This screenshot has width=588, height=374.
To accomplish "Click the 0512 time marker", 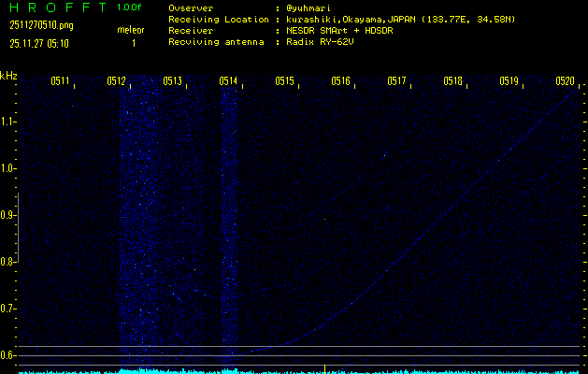I will [x=116, y=80].
